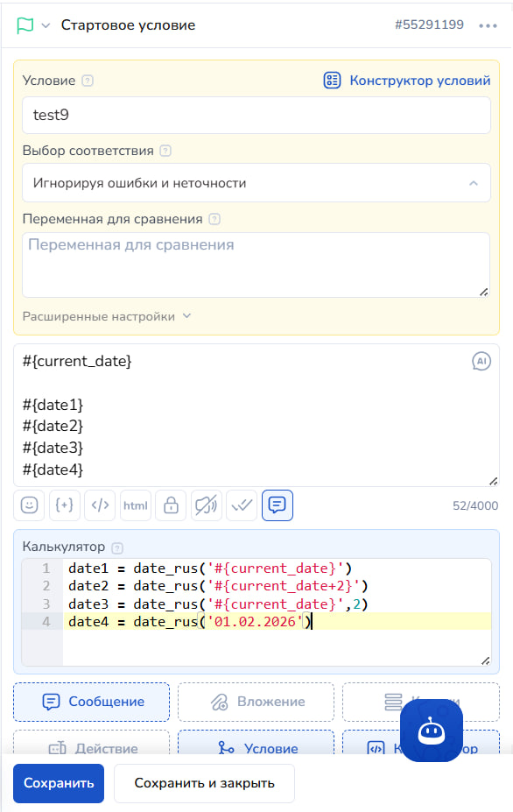This screenshot has width=513, height=812.
Task: Click the AI assistant icon in message field
Action: [481, 362]
